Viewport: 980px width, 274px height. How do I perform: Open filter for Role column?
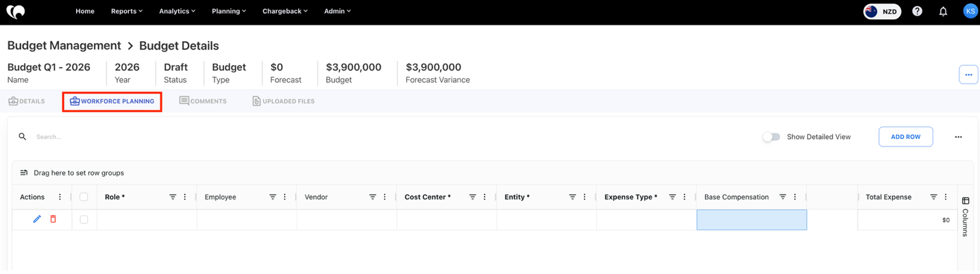[173, 197]
